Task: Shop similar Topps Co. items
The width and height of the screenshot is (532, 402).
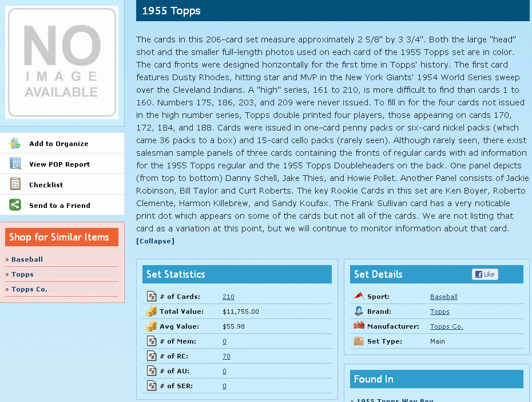Action: point(30,289)
